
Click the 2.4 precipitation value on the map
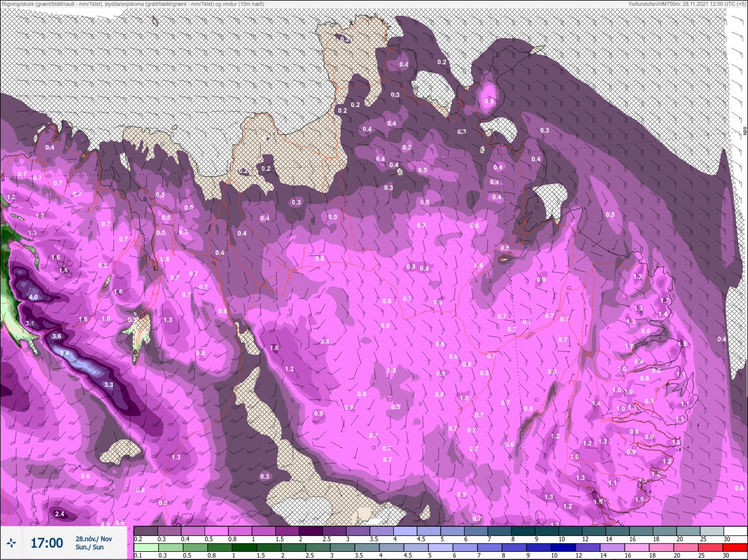point(60,514)
